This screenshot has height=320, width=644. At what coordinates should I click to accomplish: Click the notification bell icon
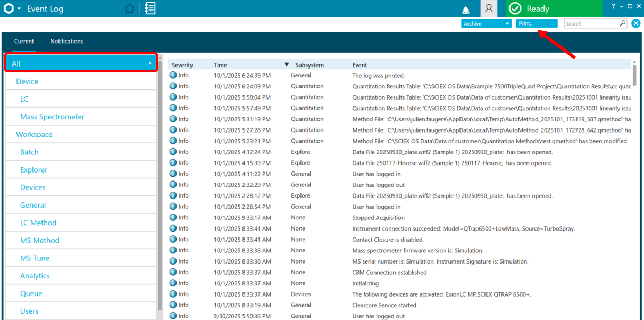(x=465, y=10)
